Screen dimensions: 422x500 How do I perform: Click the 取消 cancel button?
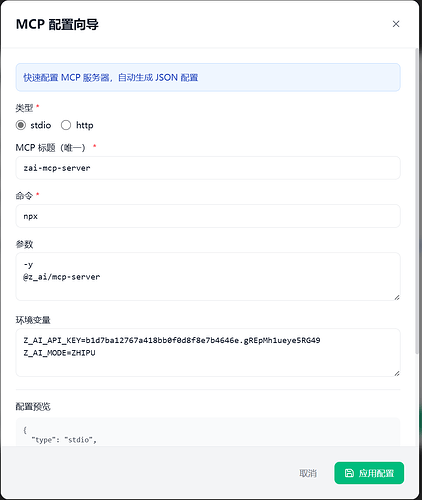pos(308,473)
